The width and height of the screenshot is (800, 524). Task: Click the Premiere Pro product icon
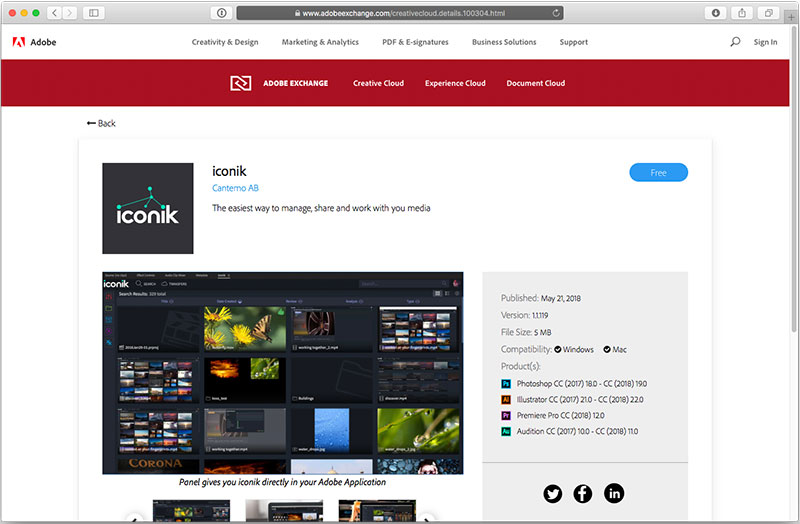pos(507,415)
